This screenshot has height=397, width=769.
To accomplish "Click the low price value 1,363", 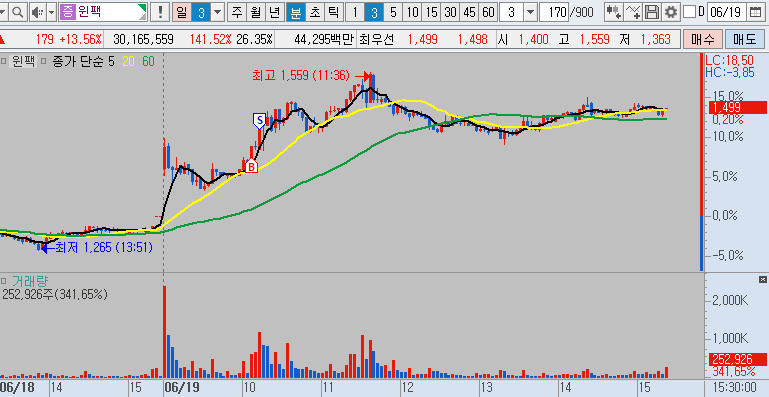I will click(655, 39).
